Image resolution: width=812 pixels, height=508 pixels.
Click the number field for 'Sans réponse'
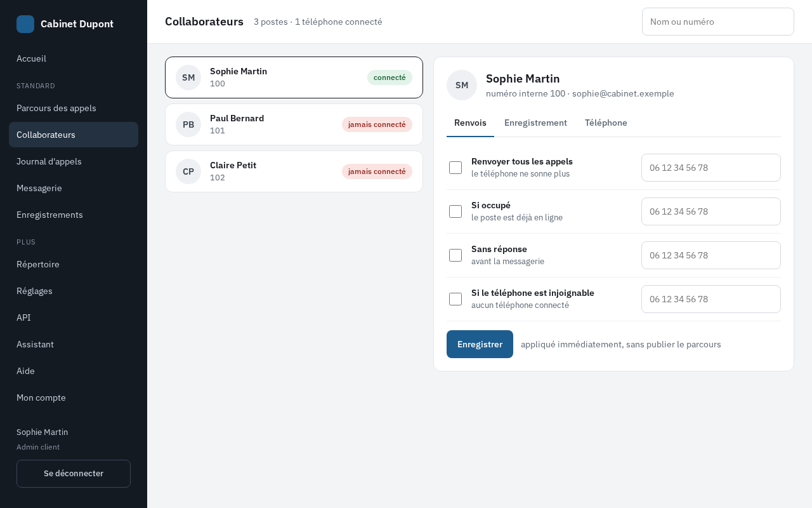pyautogui.click(x=711, y=255)
